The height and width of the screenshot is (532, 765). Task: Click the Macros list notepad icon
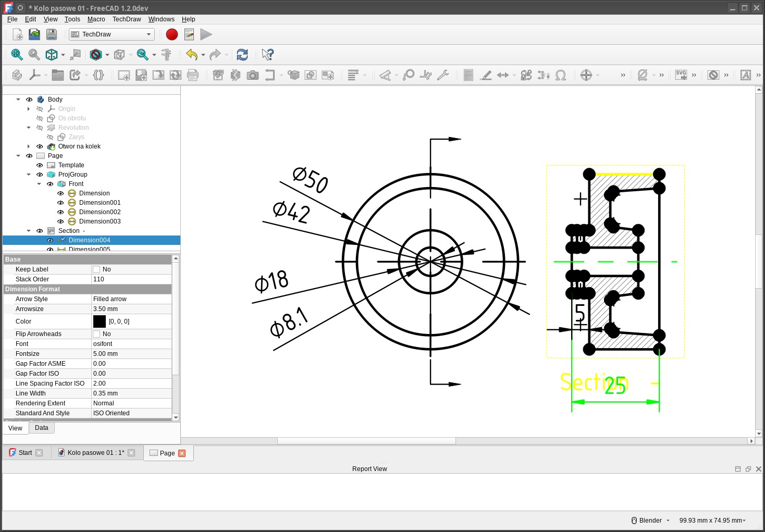(189, 34)
